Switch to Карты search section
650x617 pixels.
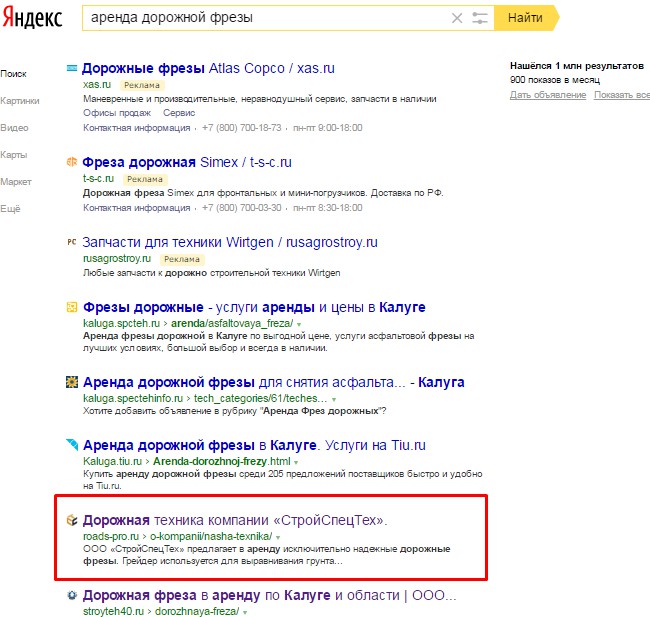pos(14,155)
